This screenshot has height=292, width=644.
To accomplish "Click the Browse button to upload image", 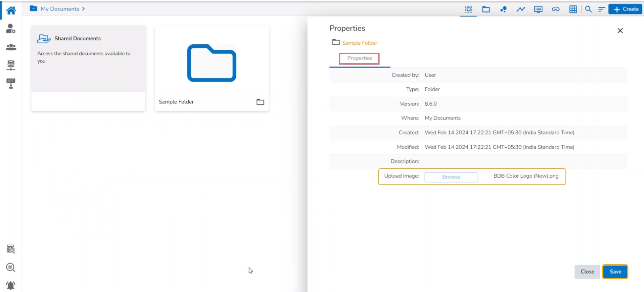I will pos(451,177).
